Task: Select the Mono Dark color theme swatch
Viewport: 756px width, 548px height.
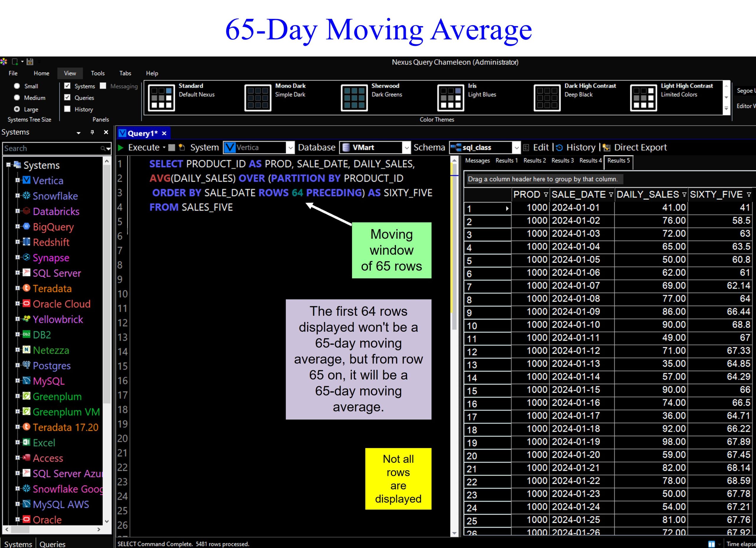Action: point(258,98)
